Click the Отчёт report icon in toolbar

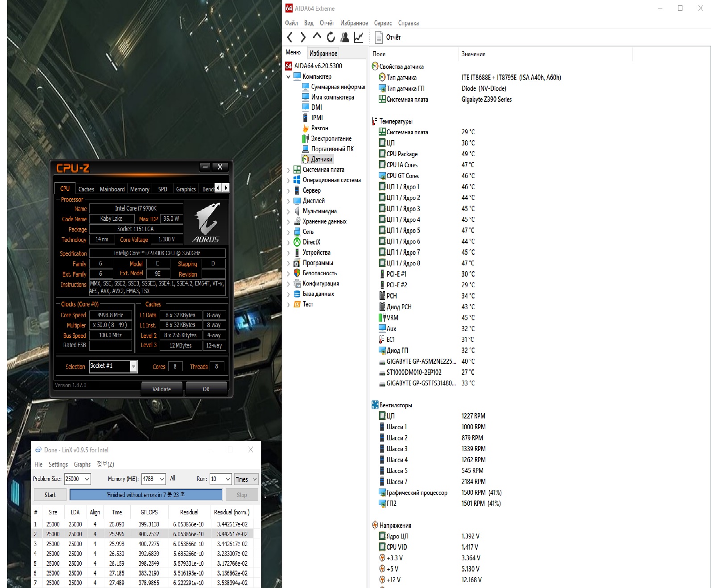point(379,37)
